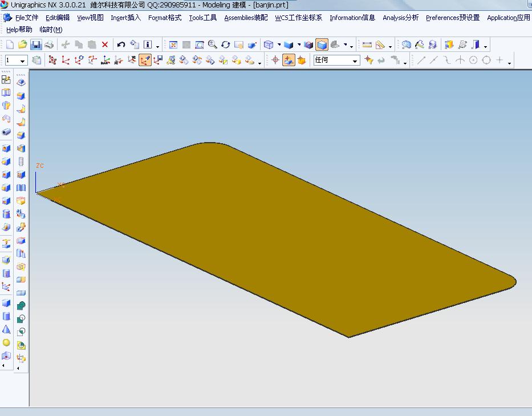Viewport: 532px width, 416px height.
Task: Expand the analysis toolbar options arrow
Action: click(390, 47)
